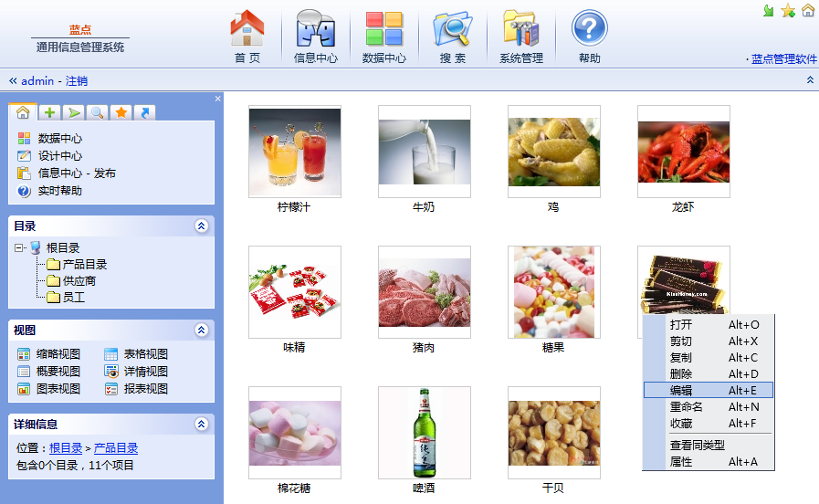Click the 产品目录 link in 位置 path

point(116,448)
